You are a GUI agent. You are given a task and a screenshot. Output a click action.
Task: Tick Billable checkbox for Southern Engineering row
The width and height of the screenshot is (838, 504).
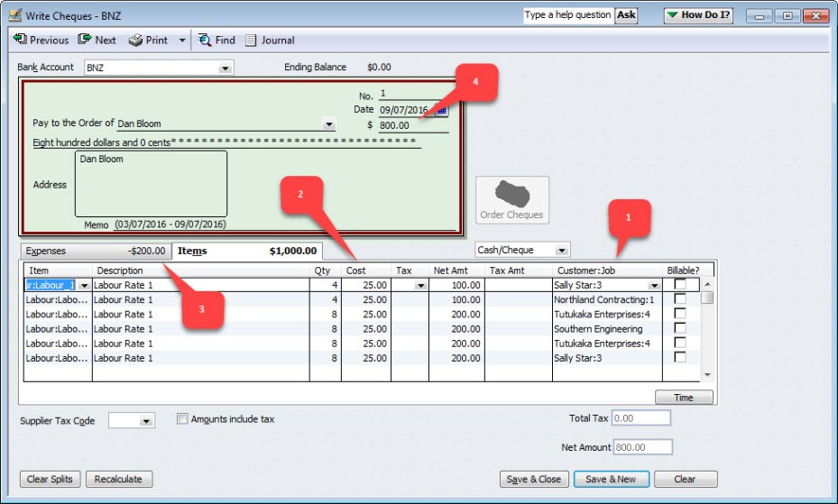(680, 329)
